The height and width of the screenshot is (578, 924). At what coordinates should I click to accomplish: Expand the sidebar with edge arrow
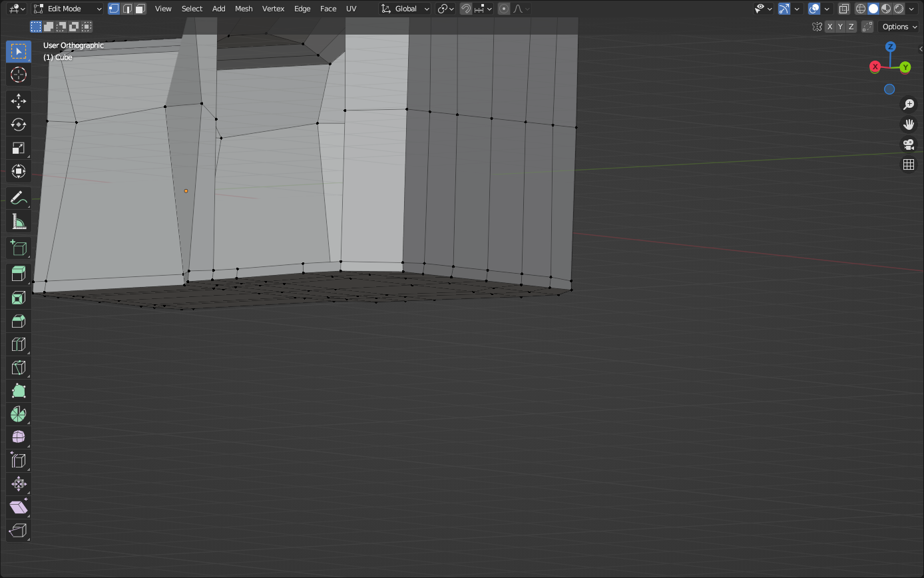(x=921, y=49)
